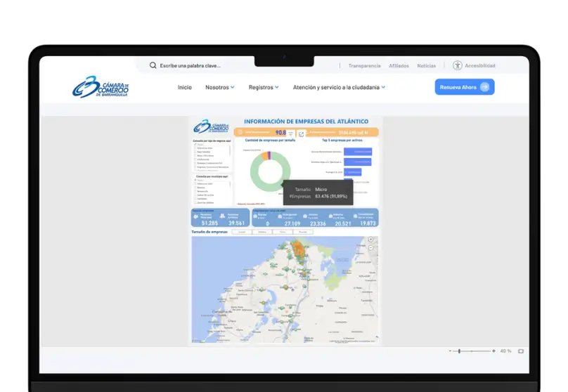The image size is (568, 392).
Task: Zoom in on the map with plus button
Action: pos(370,240)
